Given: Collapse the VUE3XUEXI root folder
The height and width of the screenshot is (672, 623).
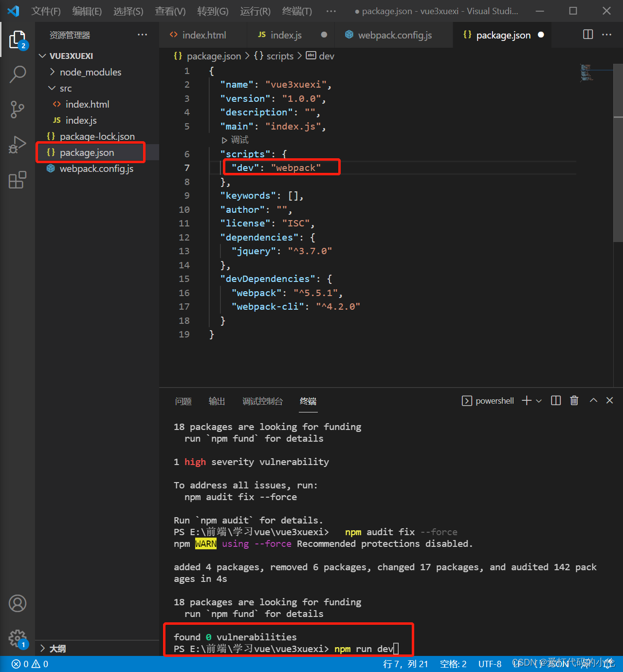Looking at the screenshot, I should coord(97,56).
